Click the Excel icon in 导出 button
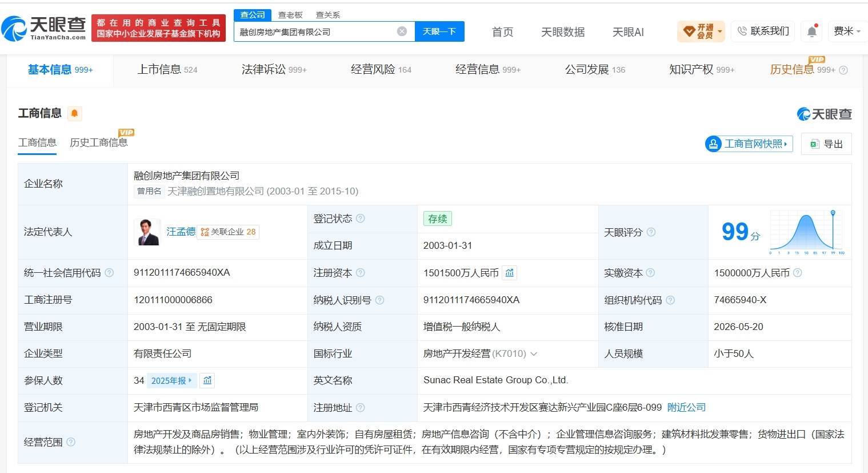 [x=814, y=144]
